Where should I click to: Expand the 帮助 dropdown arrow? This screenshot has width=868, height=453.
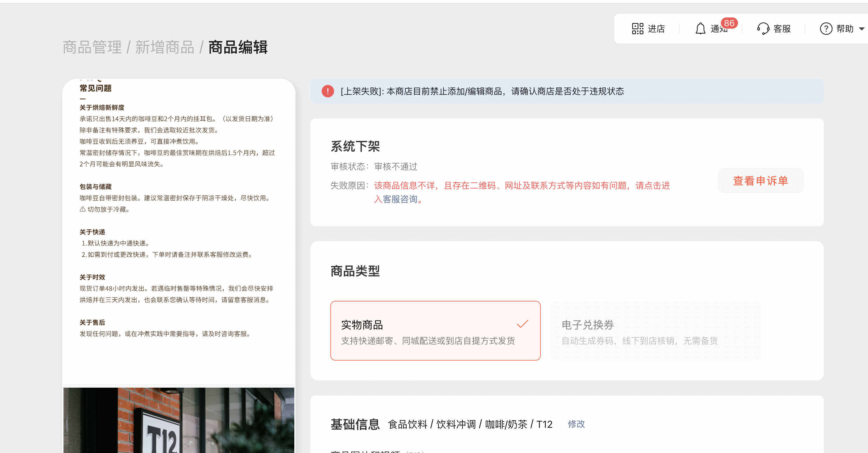pos(861,29)
